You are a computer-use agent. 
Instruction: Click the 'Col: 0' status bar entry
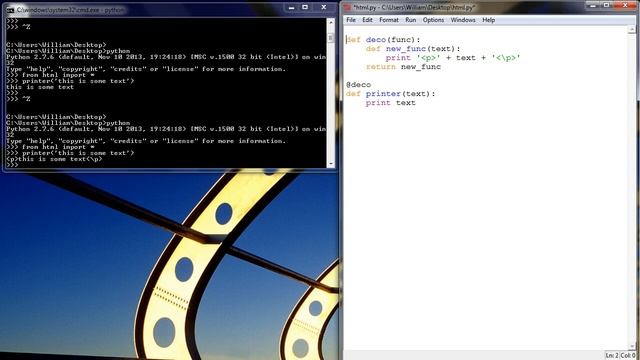pyautogui.click(x=628, y=356)
